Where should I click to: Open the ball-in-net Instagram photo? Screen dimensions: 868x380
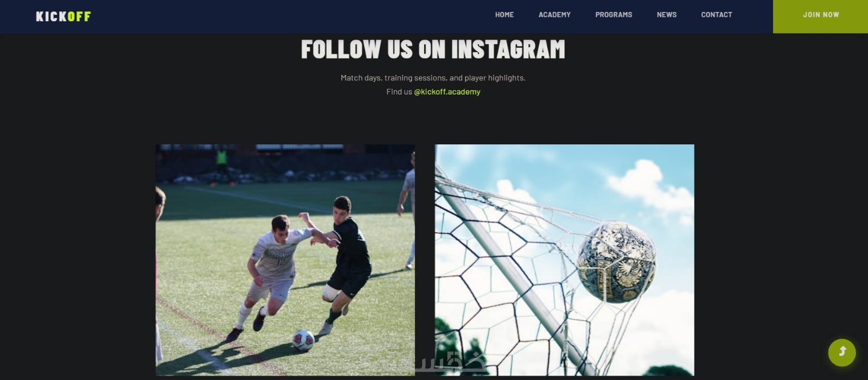565,260
